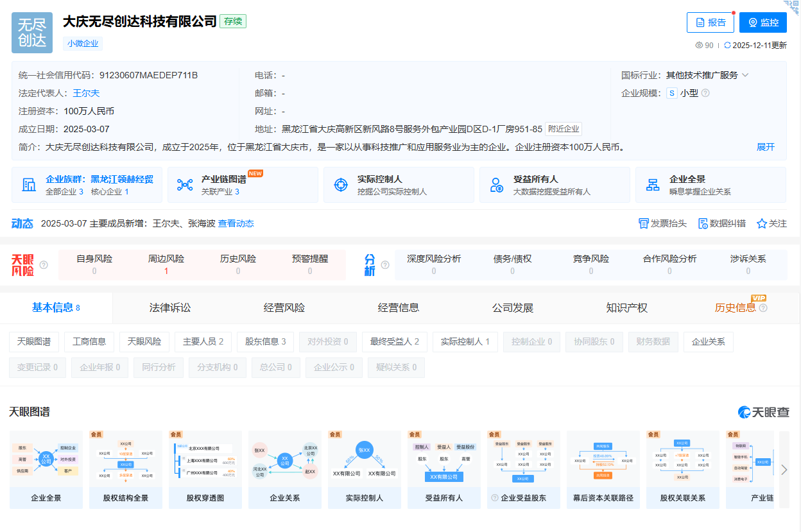The height and width of the screenshot is (532, 801).
Task: Click the 受益所有人 person icon
Action: tap(497, 185)
